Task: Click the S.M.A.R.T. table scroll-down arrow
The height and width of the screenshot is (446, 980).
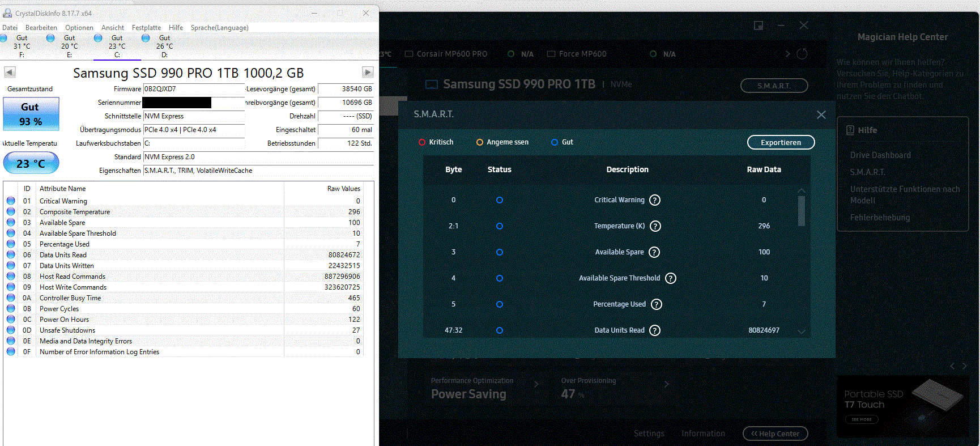Action: 802,332
